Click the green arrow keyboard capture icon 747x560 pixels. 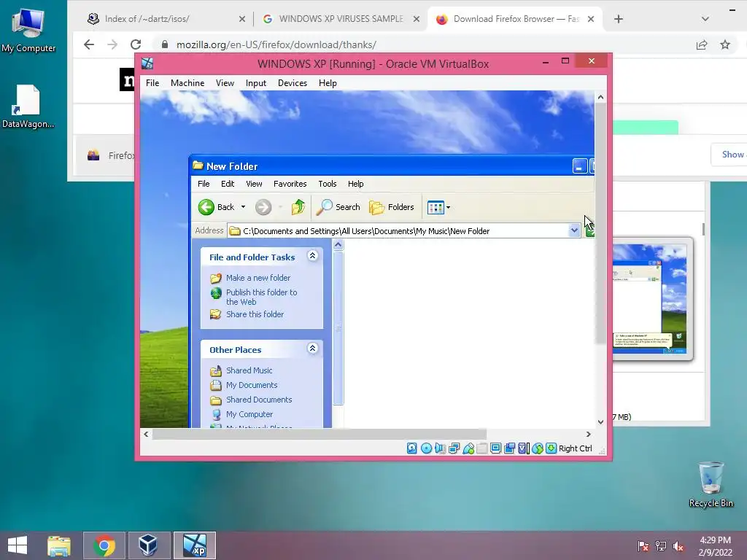(551, 448)
